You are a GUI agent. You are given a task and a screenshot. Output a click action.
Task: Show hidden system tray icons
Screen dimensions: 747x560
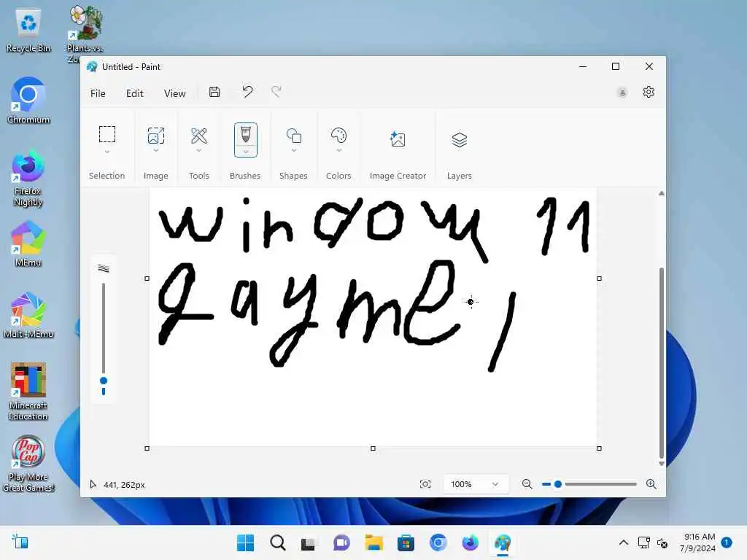coord(623,542)
